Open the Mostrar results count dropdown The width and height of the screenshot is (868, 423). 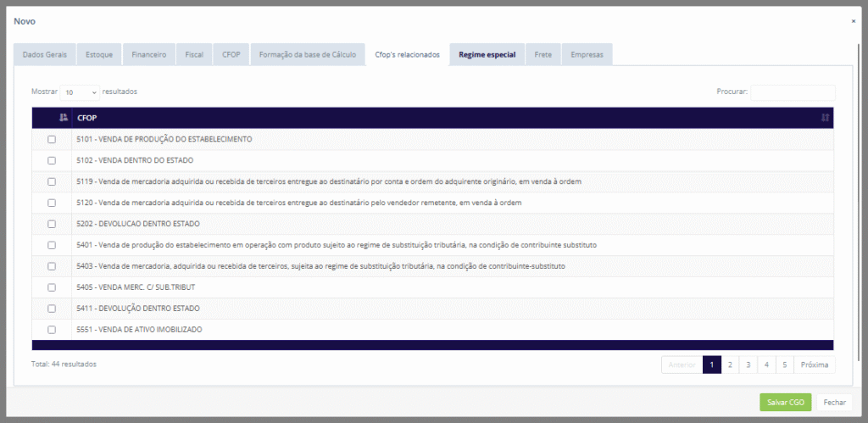click(x=80, y=92)
